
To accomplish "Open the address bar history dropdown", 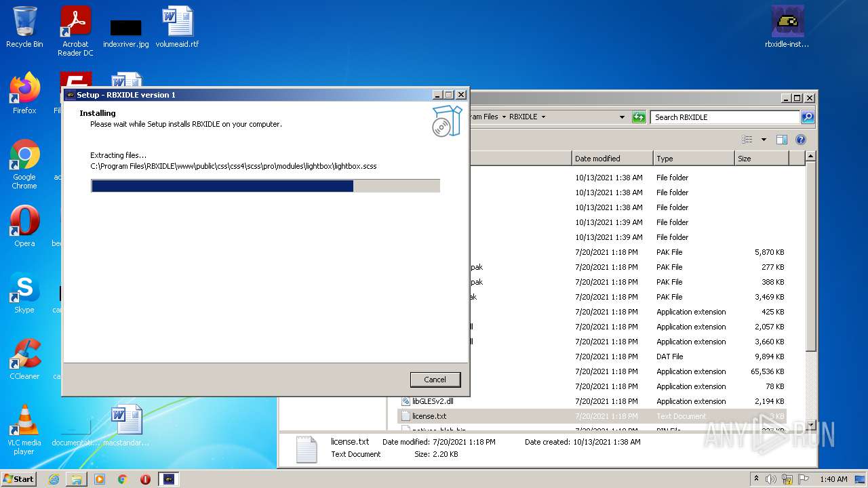I will [622, 117].
